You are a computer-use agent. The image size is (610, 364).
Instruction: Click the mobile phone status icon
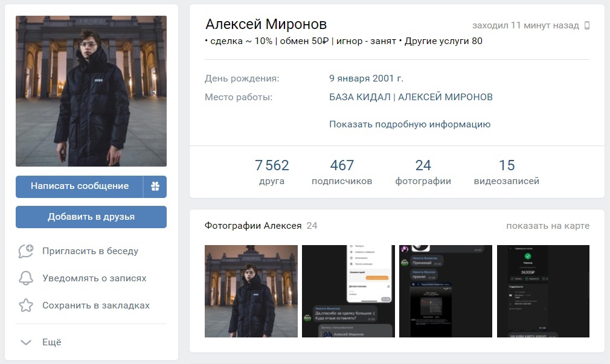click(586, 26)
